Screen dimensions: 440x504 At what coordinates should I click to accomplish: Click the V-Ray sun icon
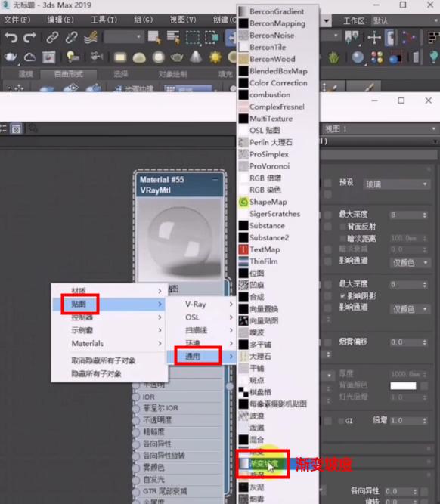tap(215, 57)
